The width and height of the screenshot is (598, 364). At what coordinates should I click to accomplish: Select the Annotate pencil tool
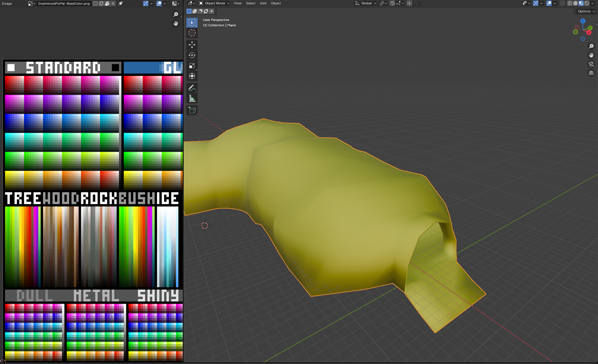tap(192, 88)
